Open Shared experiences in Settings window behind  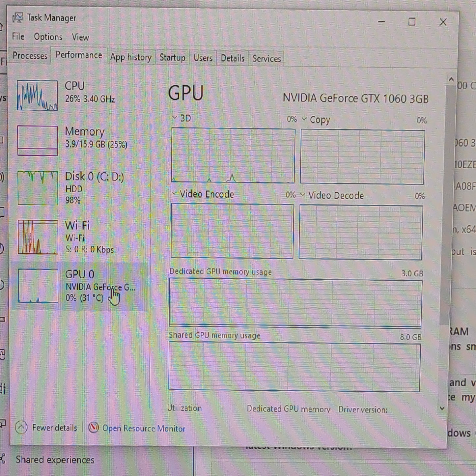coord(55,460)
